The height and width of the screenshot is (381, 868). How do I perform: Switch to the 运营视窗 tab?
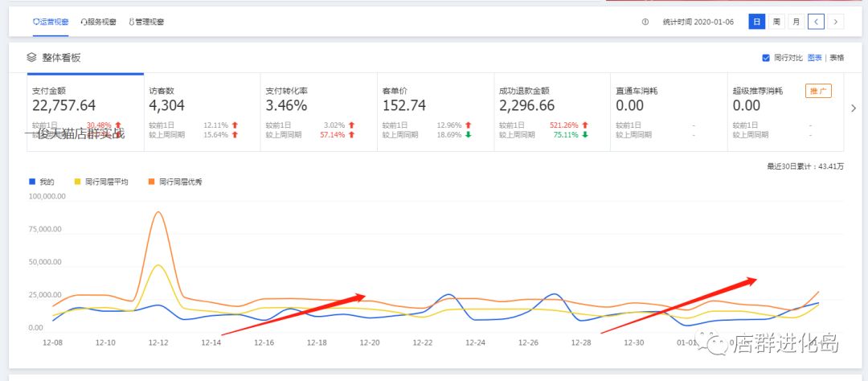click(x=51, y=23)
